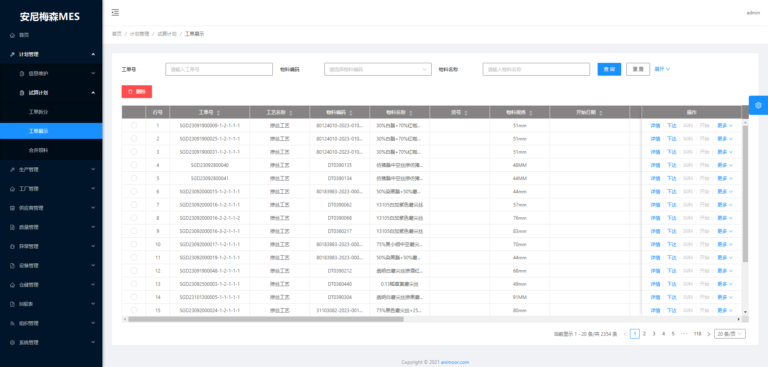Sort by the 货号 column sort arrows
The width and height of the screenshot is (768, 367).
(465, 113)
